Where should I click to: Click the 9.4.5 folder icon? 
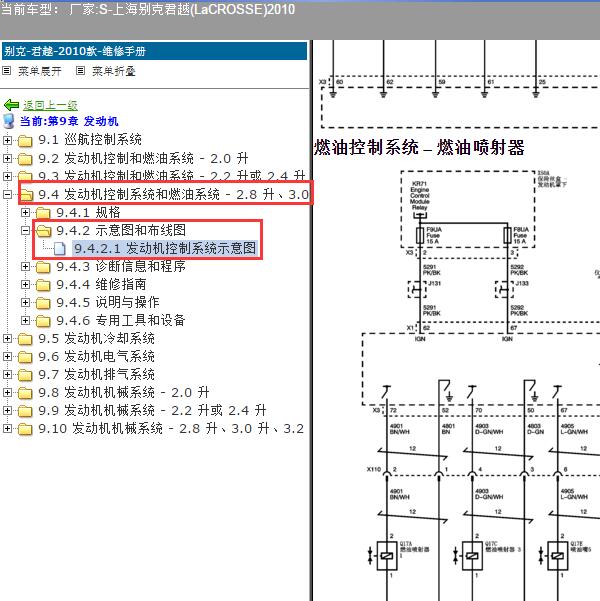click(43, 303)
